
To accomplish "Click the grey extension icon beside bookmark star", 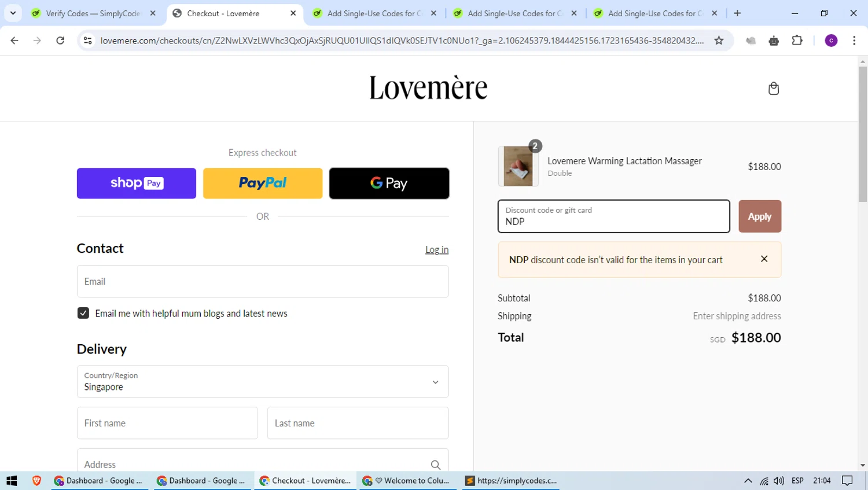I will (751, 40).
